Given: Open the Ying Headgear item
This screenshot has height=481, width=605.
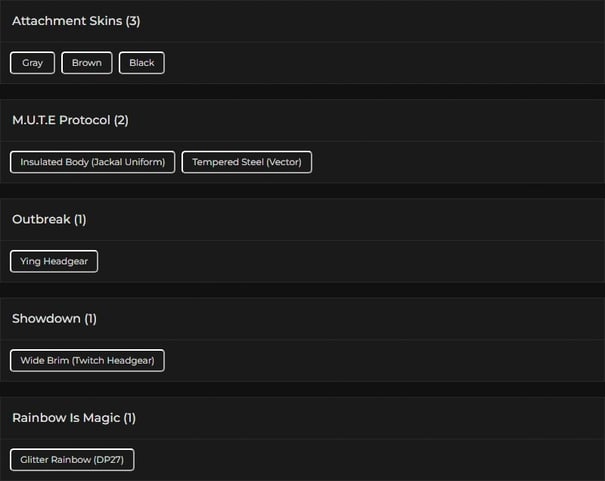Looking at the screenshot, I should (54, 261).
